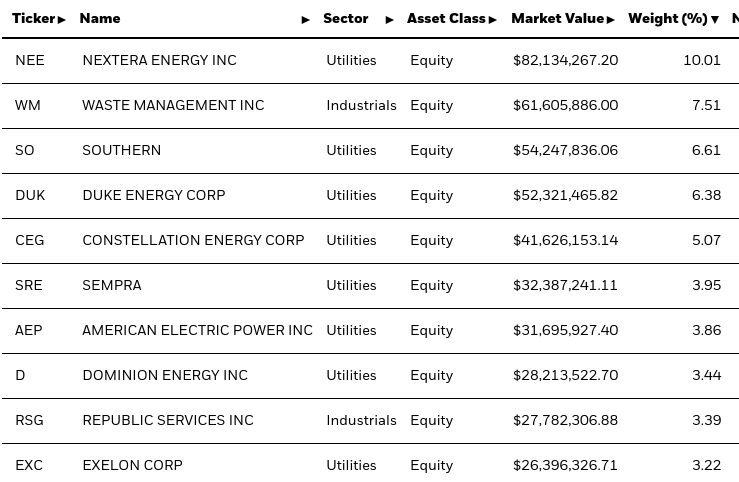
Task: Click WASTE MANAGEMENT INC in the table
Action: point(173,105)
